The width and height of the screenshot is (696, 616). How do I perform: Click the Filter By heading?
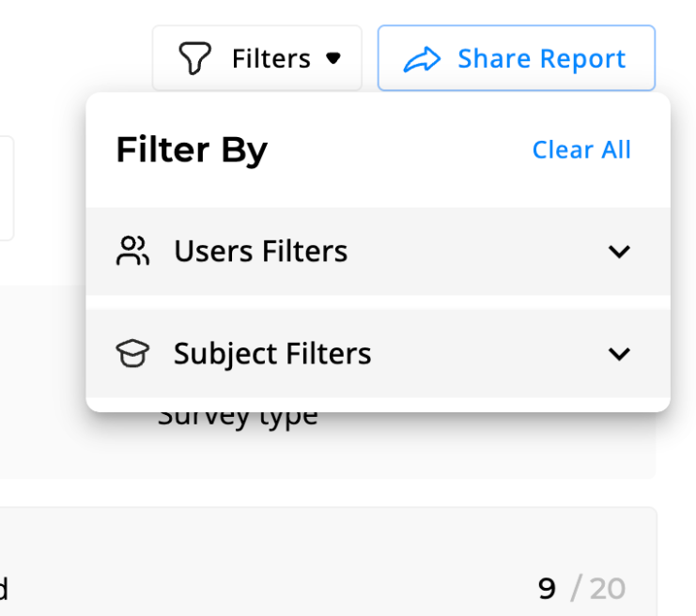pos(192,150)
